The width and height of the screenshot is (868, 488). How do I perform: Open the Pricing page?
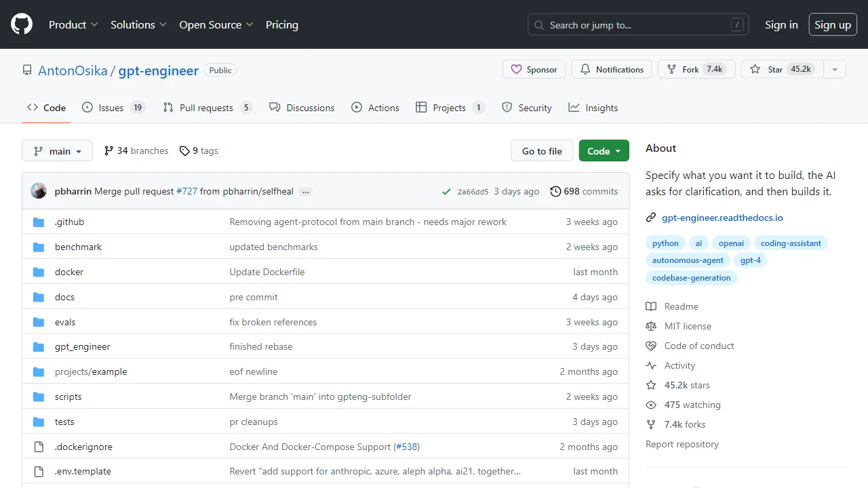point(282,24)
